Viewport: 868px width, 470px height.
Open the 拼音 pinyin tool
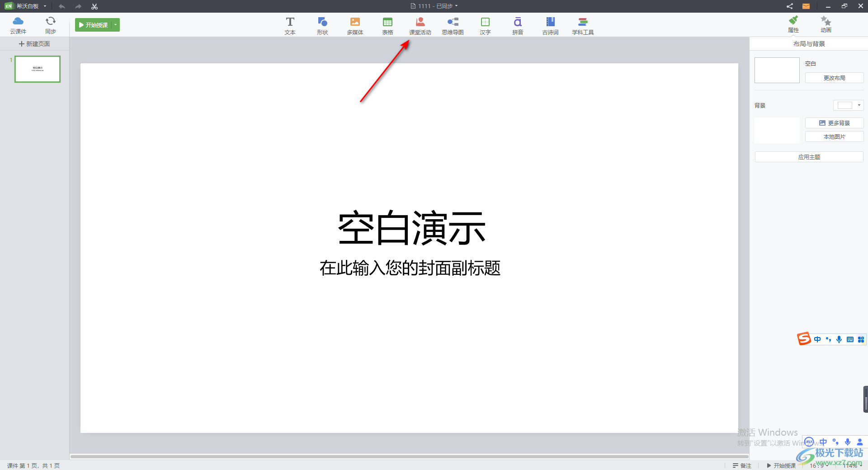tap(518, 26)
